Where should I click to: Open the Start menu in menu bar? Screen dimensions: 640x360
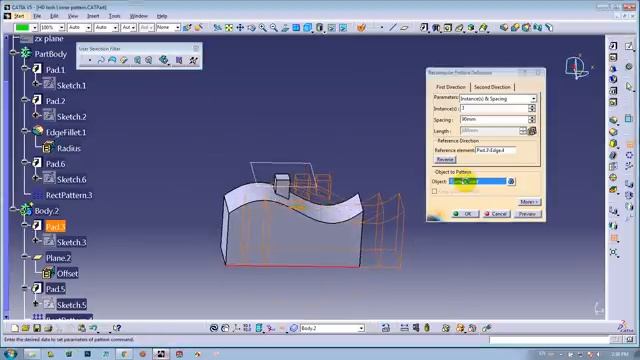19,16
